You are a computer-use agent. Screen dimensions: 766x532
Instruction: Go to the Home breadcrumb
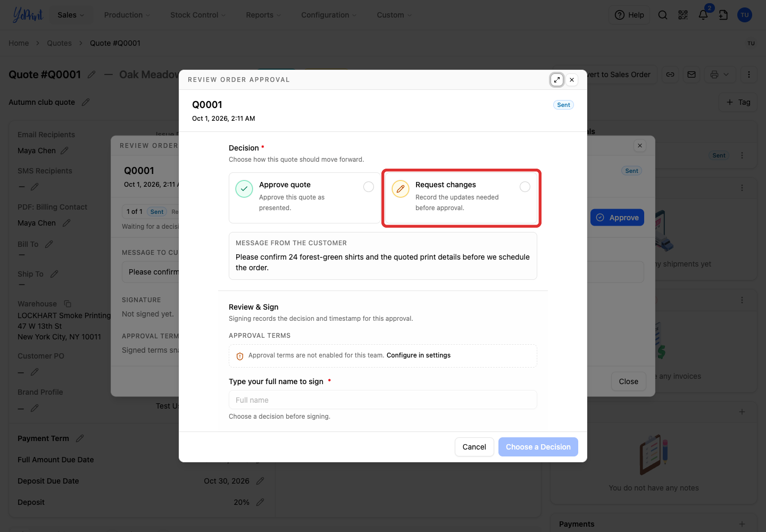pos(19,43)
